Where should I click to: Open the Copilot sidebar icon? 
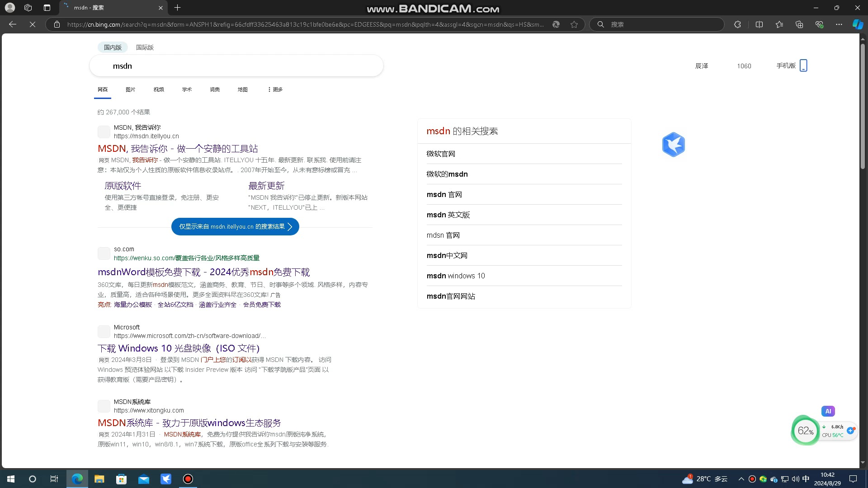click(x=858, y=24)
